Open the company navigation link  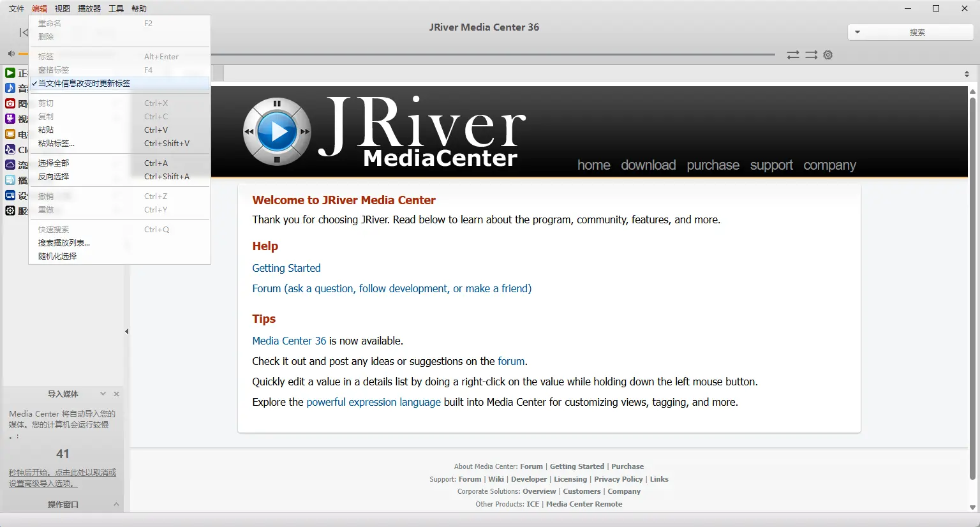point(829,165)
